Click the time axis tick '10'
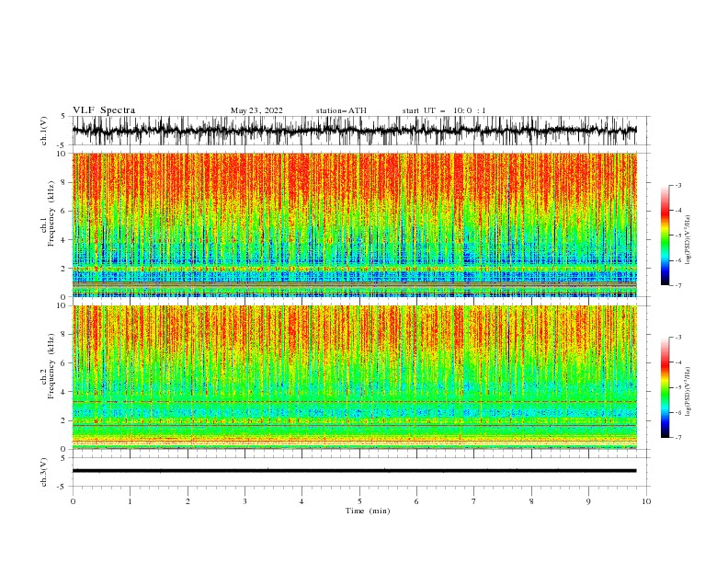The height and width of the screenshot is (563, 728). (x=646, y=501)
